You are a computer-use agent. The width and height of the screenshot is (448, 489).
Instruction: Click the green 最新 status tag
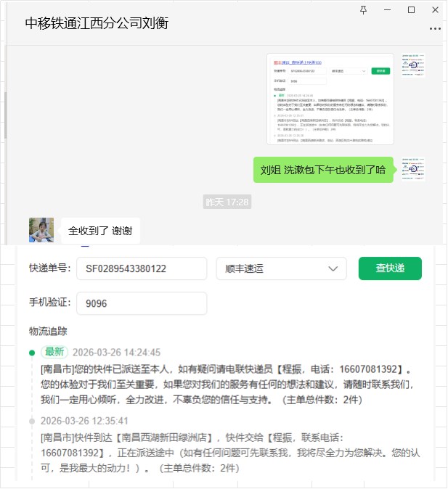54,352
